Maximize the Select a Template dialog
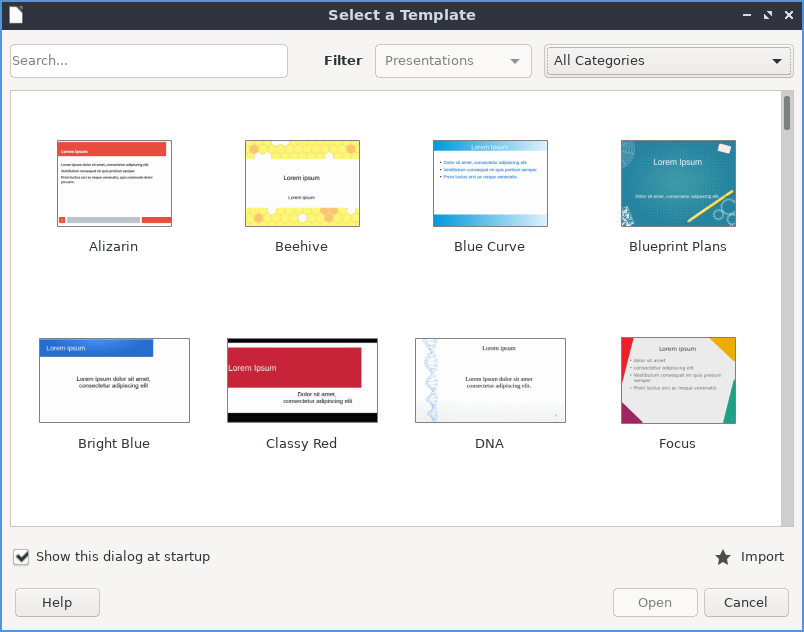The image size is (804, 632). click(768, 15)
